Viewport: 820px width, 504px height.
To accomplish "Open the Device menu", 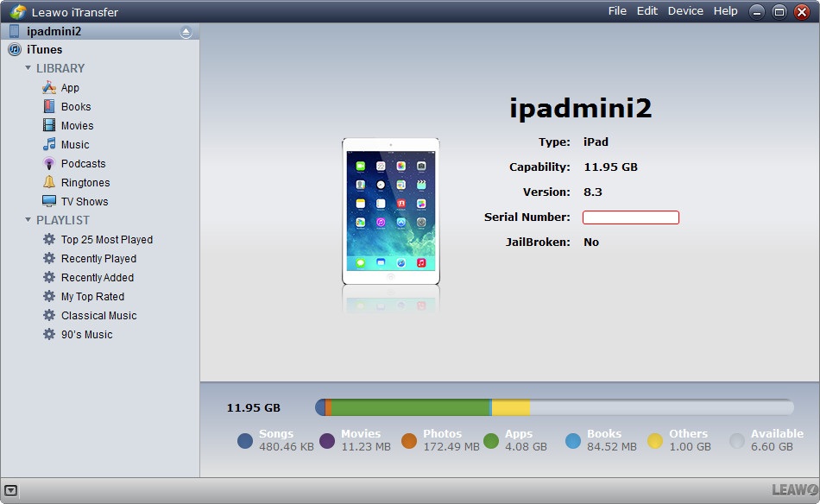I will [685, 11].
